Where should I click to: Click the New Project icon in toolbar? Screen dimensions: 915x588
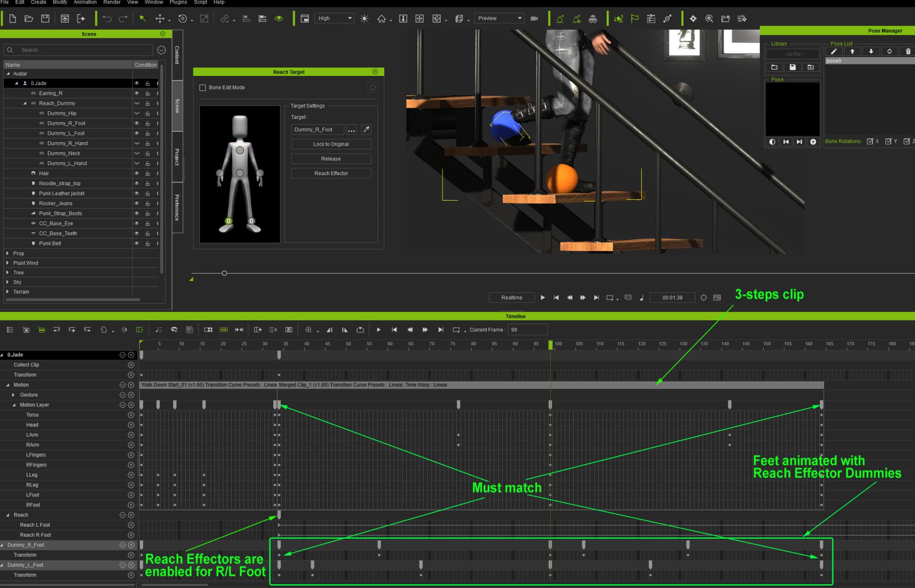pos(13,19)
